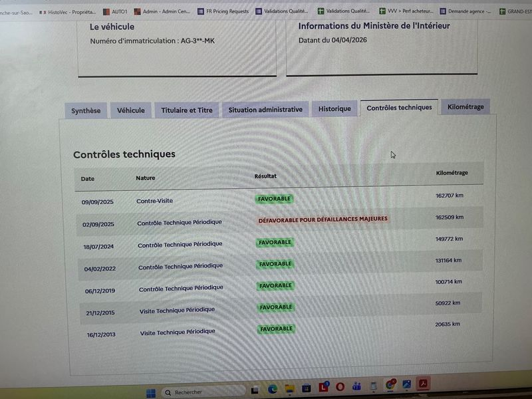Select the 149772 km value
The image size is (532, 399).
pyautogui.click(x=449, y=239)
